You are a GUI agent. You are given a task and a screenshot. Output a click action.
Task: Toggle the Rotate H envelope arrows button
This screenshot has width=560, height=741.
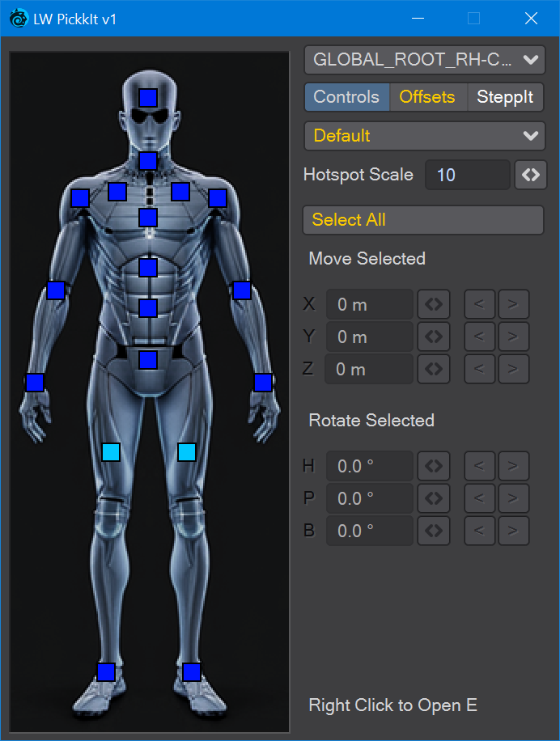(434, 466)
